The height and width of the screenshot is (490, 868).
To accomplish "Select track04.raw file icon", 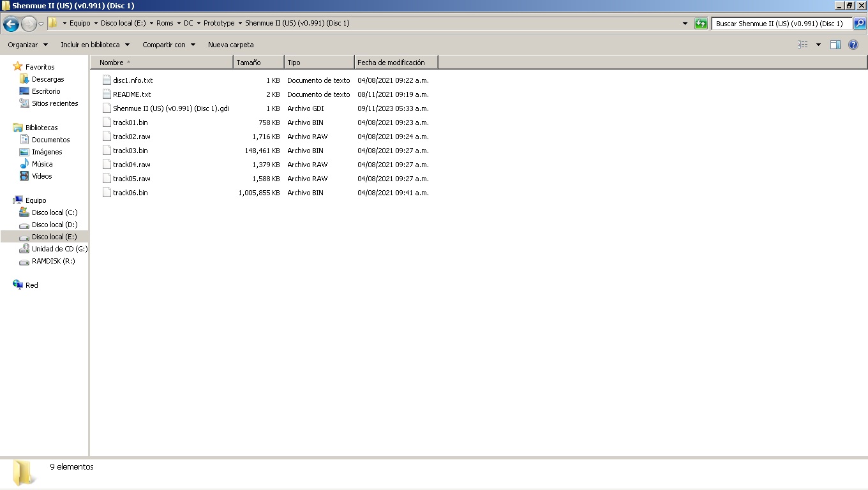I will (107, 165).
